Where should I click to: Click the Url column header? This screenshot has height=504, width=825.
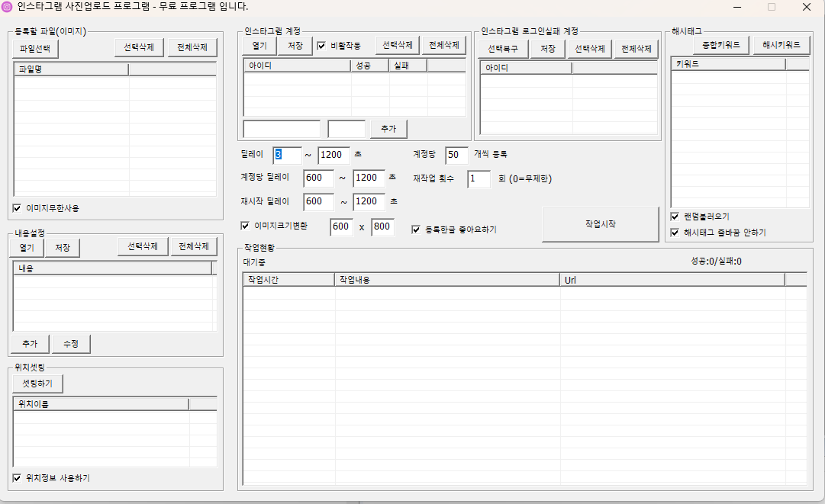672,280
